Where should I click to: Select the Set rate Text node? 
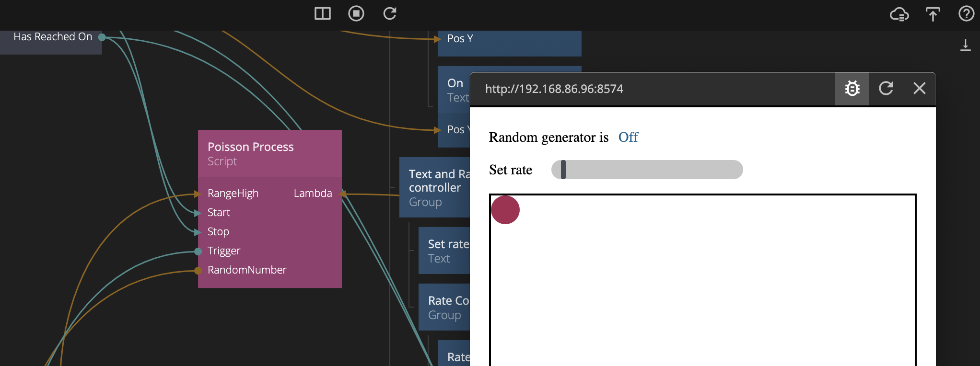444,251
